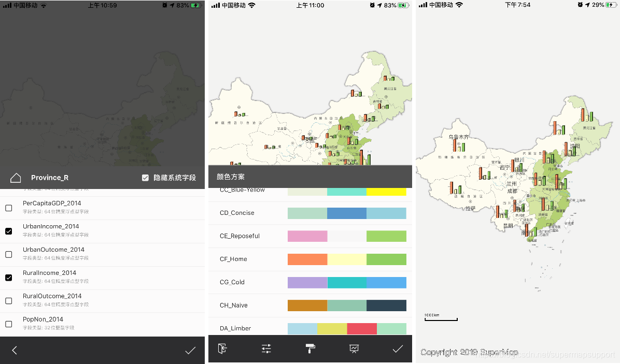The width and height of the screenshot is (620, 364).
Task: Select the CD_Concise color scheme swatch
Action: point(347,213)
